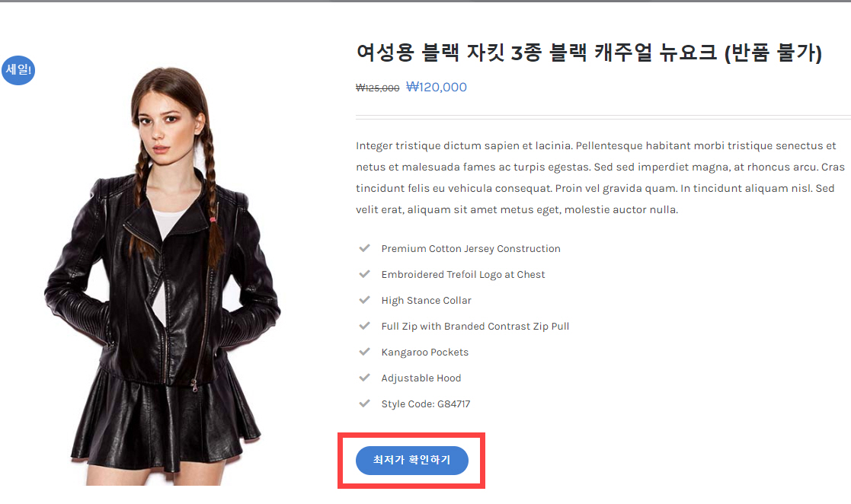The height and width of the screenshot is (504, 851).
Task: Click the crossed-out price ₩125,000
Action: (377, 88)
